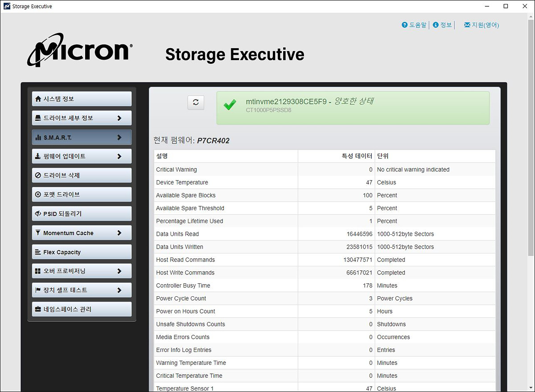
Task: Click the info circle icon
Action: [436, 25]
